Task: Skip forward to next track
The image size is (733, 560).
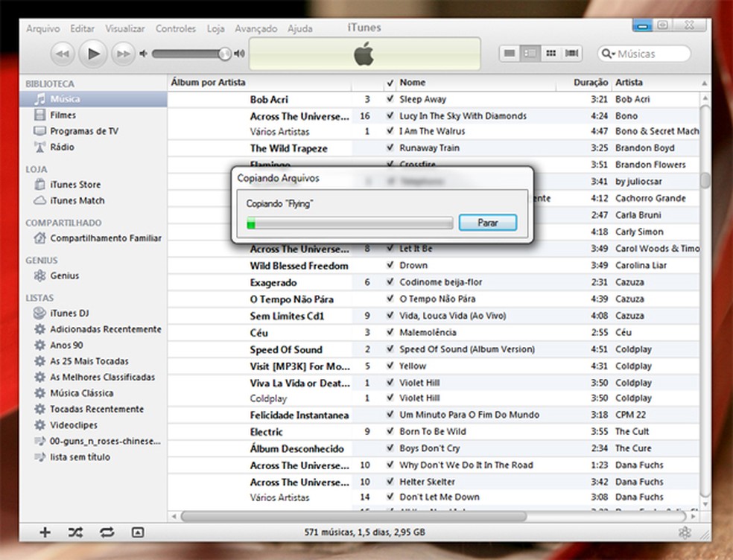Action: click(x=124, y=54)
